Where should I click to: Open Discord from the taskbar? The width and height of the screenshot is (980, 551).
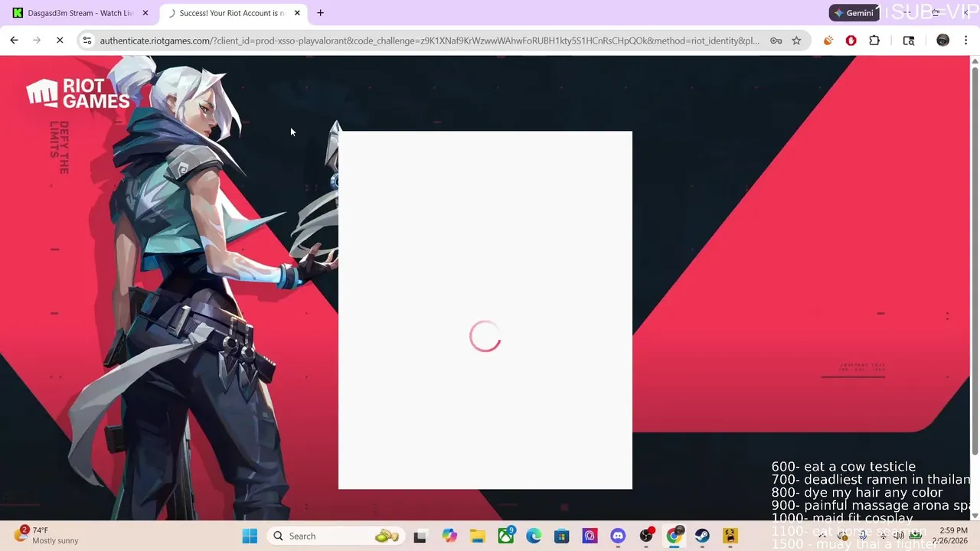click(618, 536)
